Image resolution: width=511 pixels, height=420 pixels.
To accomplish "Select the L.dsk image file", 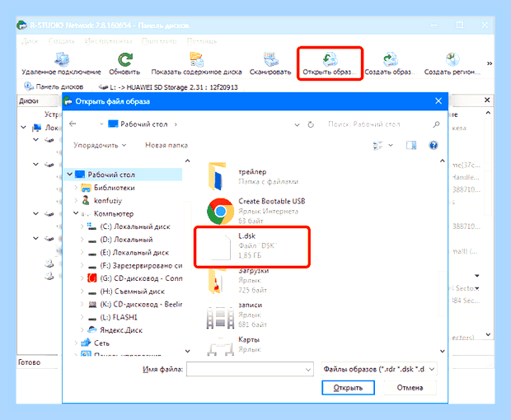I will 251,247.
